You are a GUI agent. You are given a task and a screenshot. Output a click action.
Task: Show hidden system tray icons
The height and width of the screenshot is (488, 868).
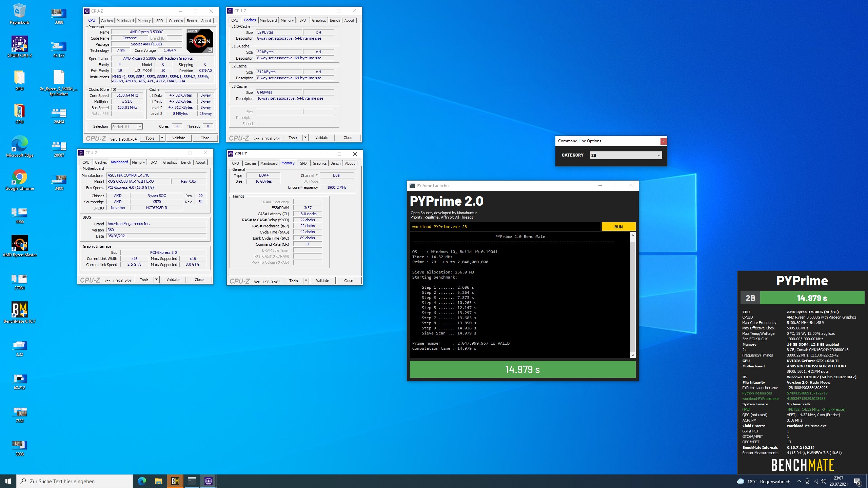[799, 481]
